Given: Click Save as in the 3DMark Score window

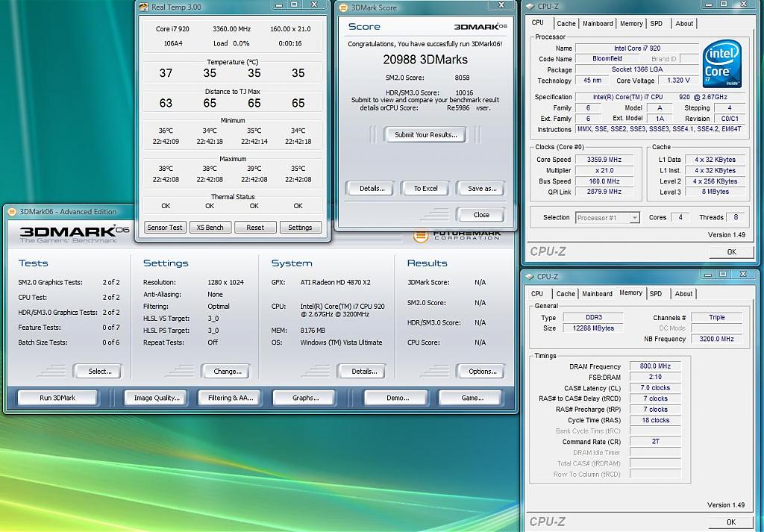Looking at the screenshot, I should (x=481, y=189).
